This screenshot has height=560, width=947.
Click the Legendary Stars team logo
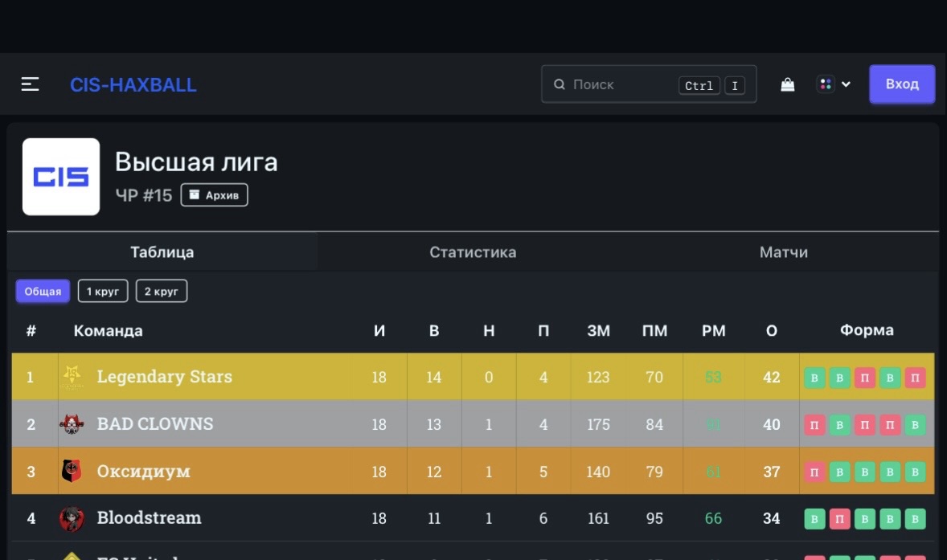72,376
